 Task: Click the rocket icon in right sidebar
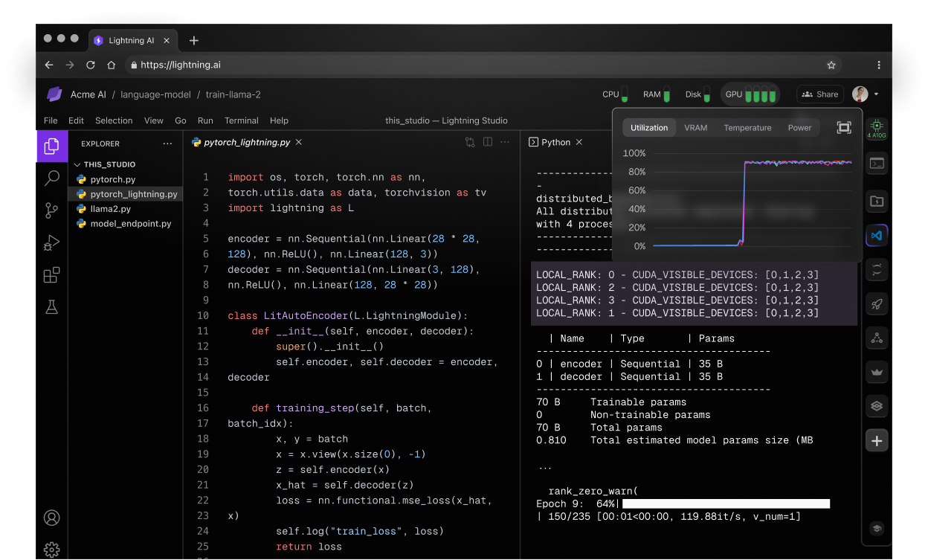(x=877, y=303)
